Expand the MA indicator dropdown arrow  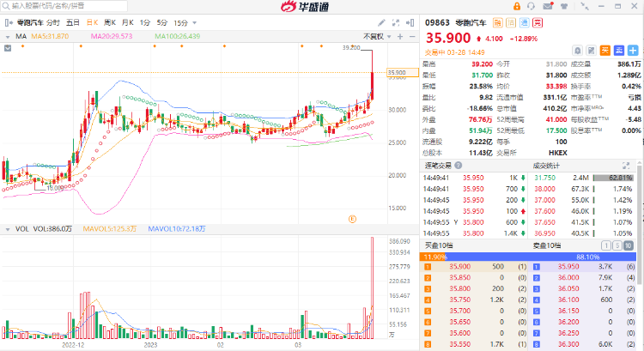(x=8, y=37)
